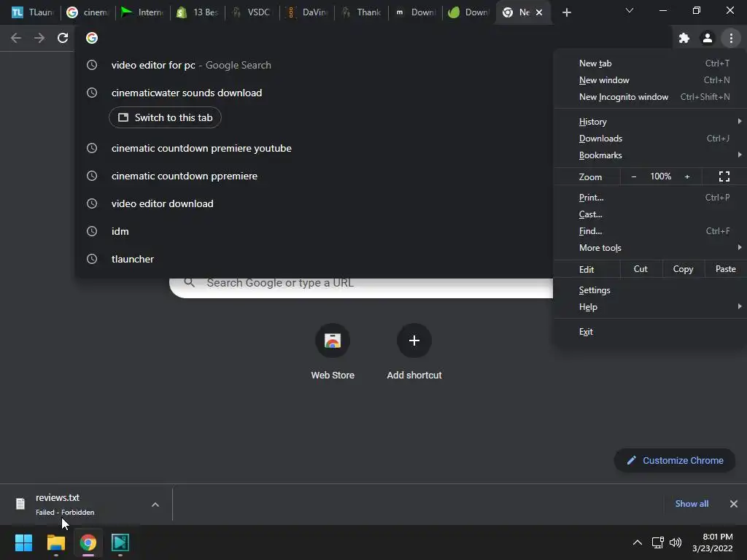Expand the Help submenu
Screen dimensions: 747x560
tap(650, 307)
